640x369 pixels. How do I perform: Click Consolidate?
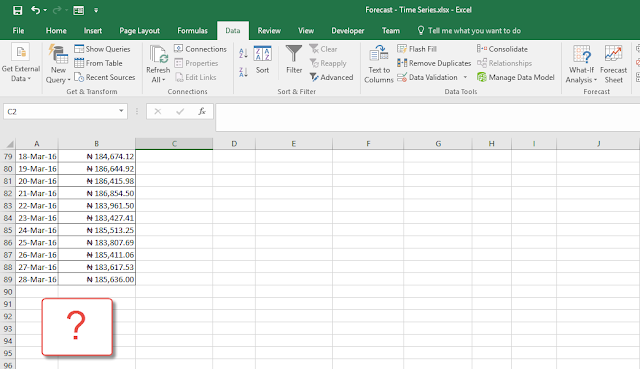tap(502, 49)
